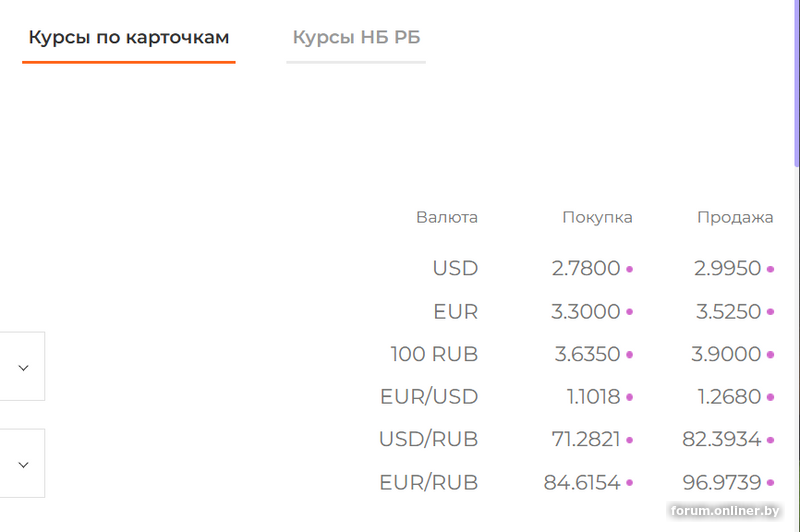Click the dot beside 100 RUB buy rate 3.6350
Image resolution: width=800 pixels, height=532 pixels.
(x=630, y=355)
